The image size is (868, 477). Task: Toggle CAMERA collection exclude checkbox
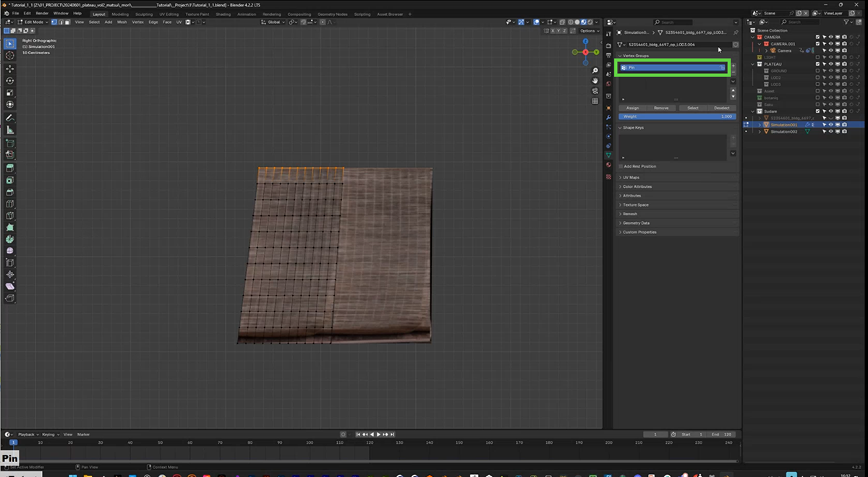point(818,37)
